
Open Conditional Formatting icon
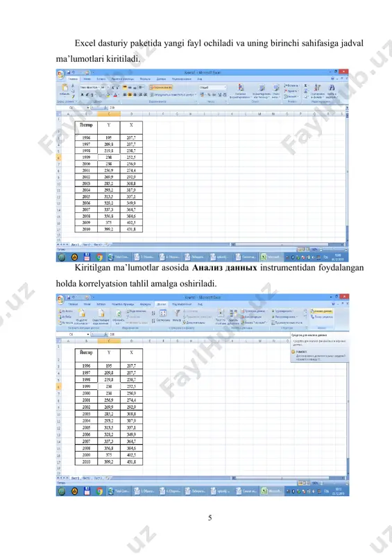click(x=241, y=87)
